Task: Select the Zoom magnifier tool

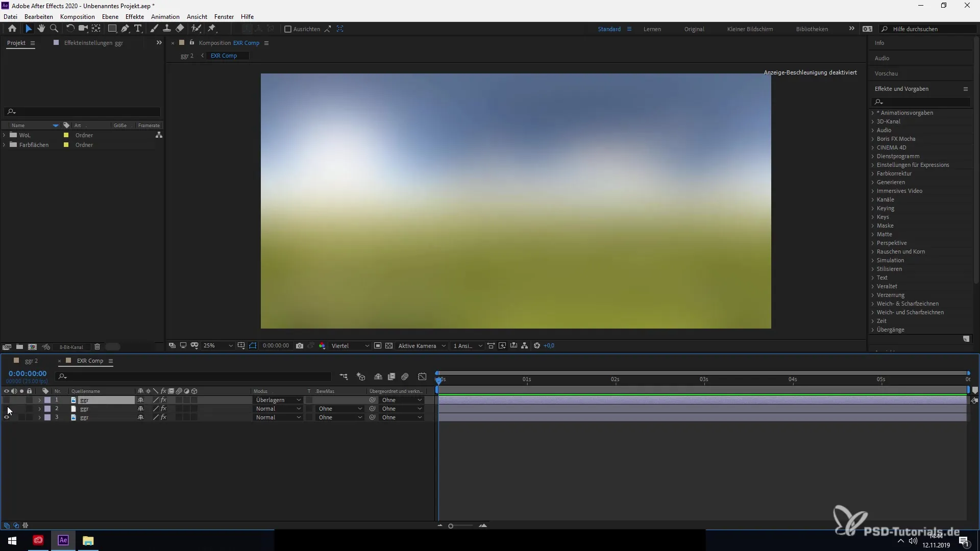Action: tap(54, 29)
